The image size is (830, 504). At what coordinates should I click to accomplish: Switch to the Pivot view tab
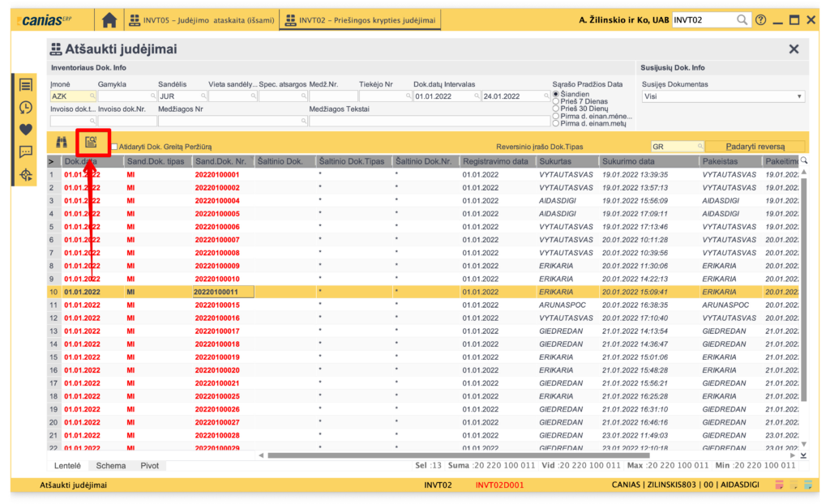click(149, 466)
